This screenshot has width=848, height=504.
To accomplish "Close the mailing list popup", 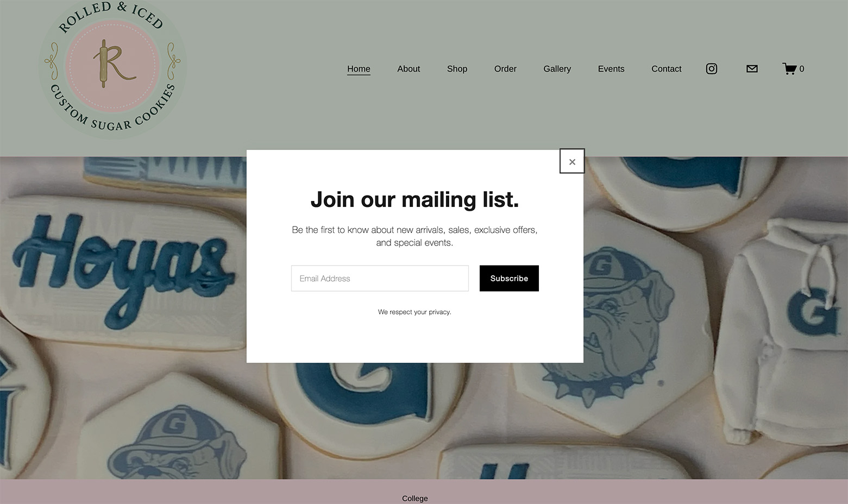I will pos(572,161).
